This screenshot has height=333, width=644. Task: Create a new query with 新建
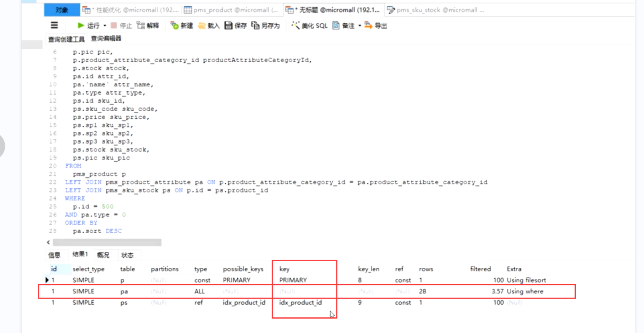[182, 26]
